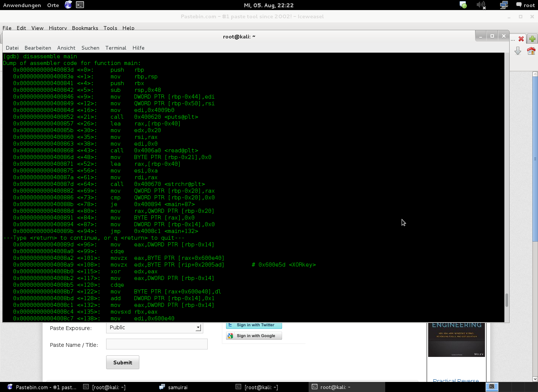Open the Terminal menu in terminal window
Viewport: 538px width, 392px height.
click(x=116, y=48)
